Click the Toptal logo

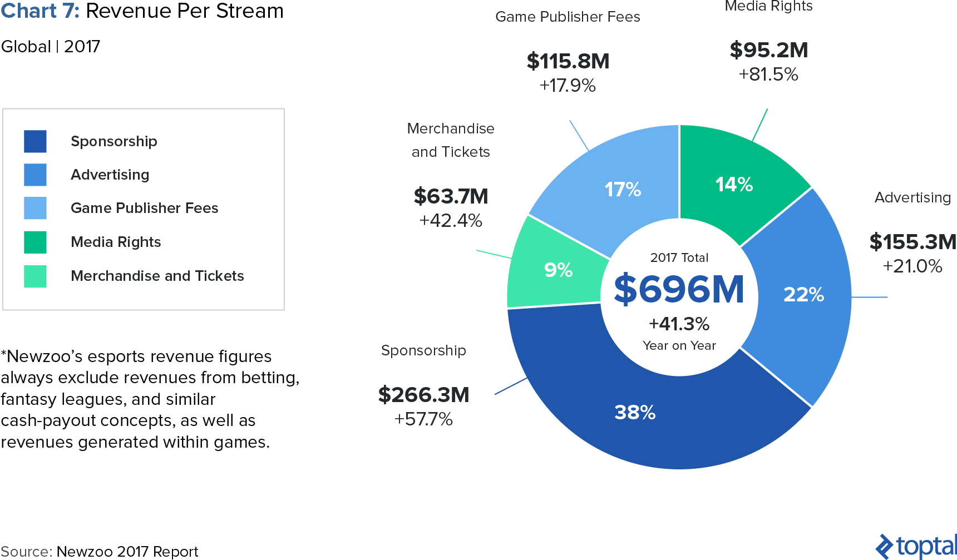[916, 546]
